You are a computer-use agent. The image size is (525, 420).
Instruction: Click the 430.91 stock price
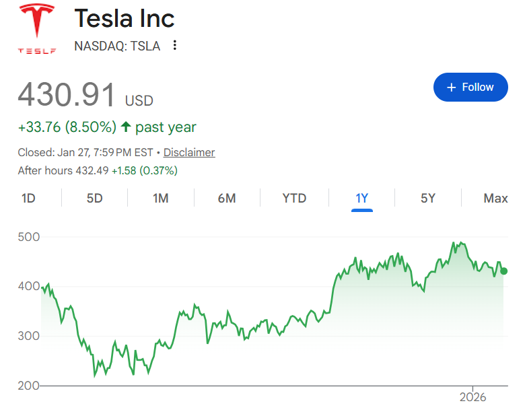67,95
